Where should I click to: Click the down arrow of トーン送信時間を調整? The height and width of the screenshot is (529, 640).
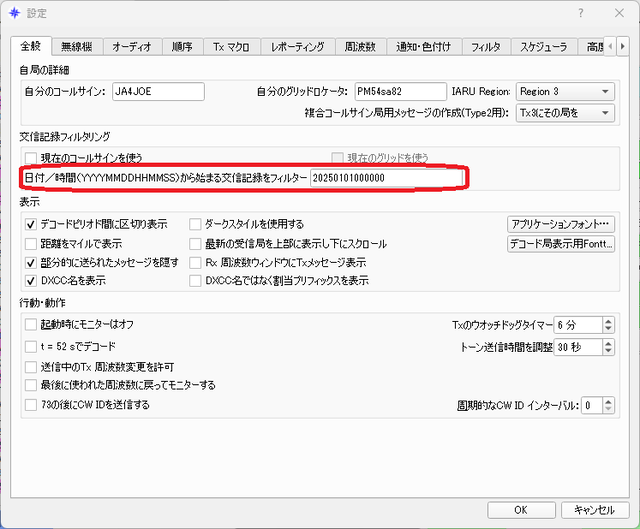tap(608, 351)
